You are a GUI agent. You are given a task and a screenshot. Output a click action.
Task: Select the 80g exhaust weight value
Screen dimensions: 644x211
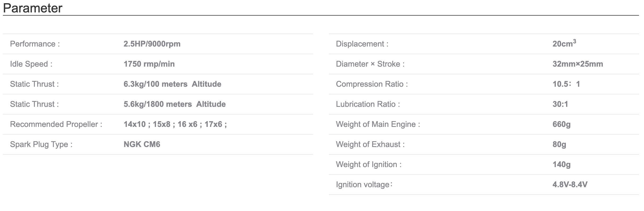[x=559, y=144]
